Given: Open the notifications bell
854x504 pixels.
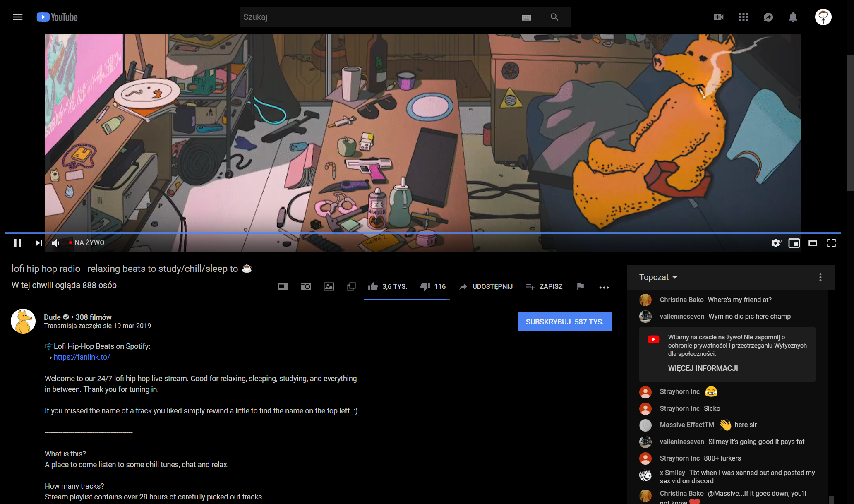Looking at the screenshot, I should [793, 17].
